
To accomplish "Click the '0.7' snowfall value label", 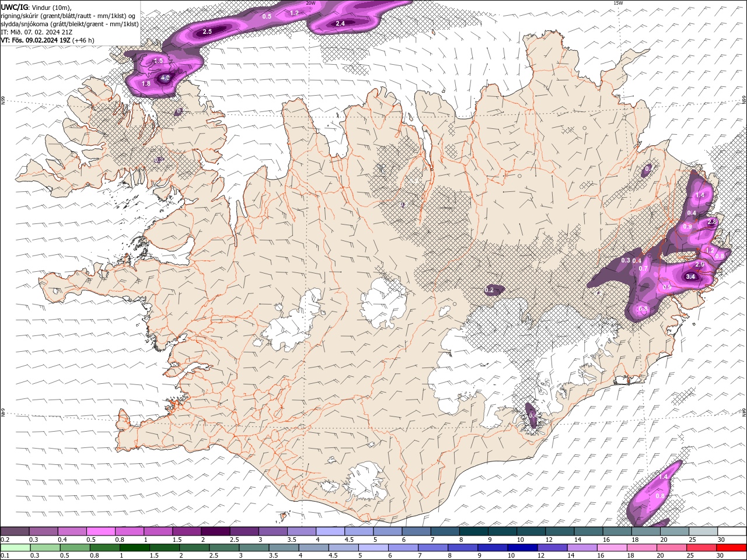I will 644,268.
